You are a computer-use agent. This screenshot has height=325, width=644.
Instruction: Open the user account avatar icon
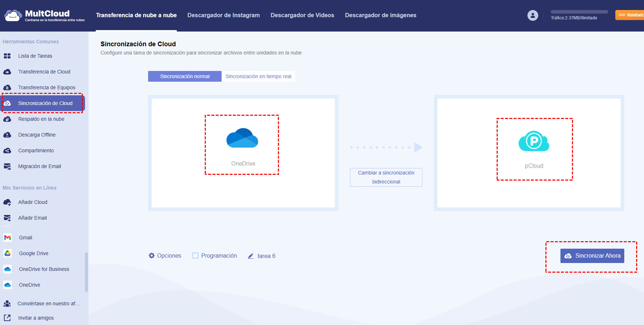[533, 15]
